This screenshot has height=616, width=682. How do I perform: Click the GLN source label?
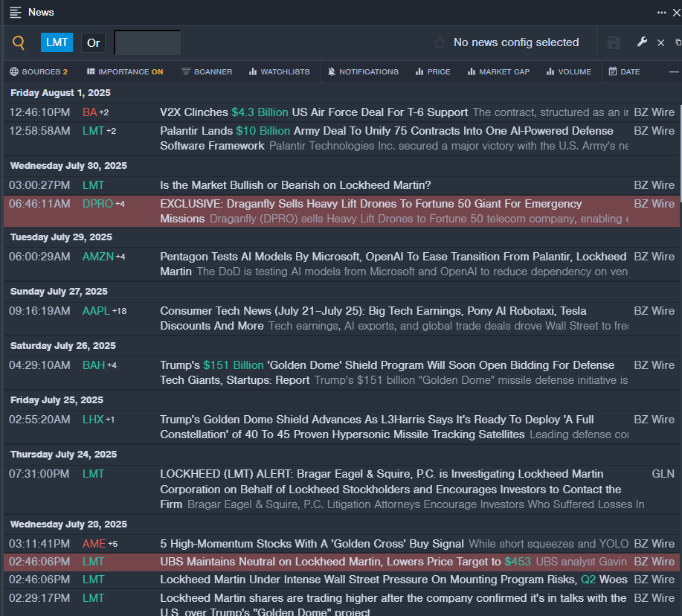click(663, 474)
